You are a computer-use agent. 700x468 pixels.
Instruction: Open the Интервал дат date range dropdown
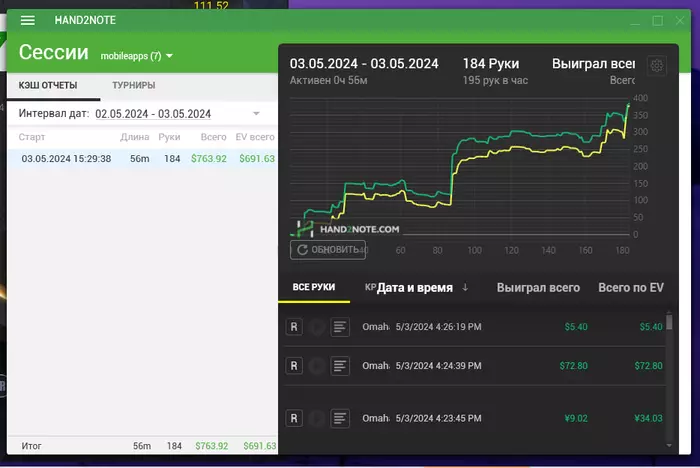click(x=256, y=113)
